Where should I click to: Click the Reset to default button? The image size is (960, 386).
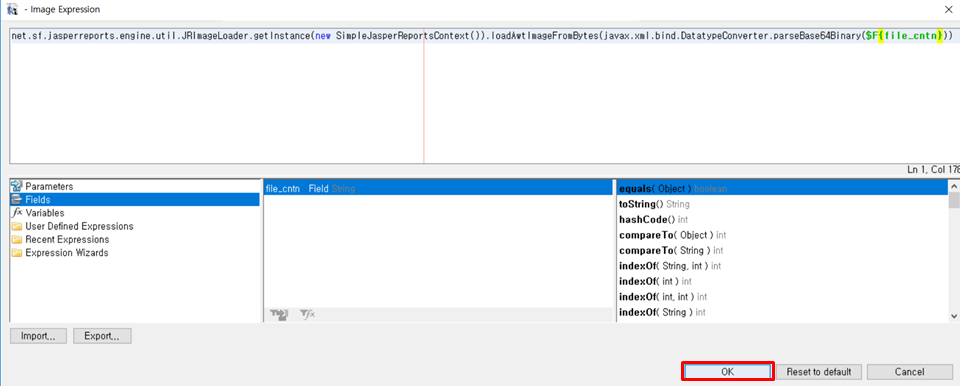819,371
